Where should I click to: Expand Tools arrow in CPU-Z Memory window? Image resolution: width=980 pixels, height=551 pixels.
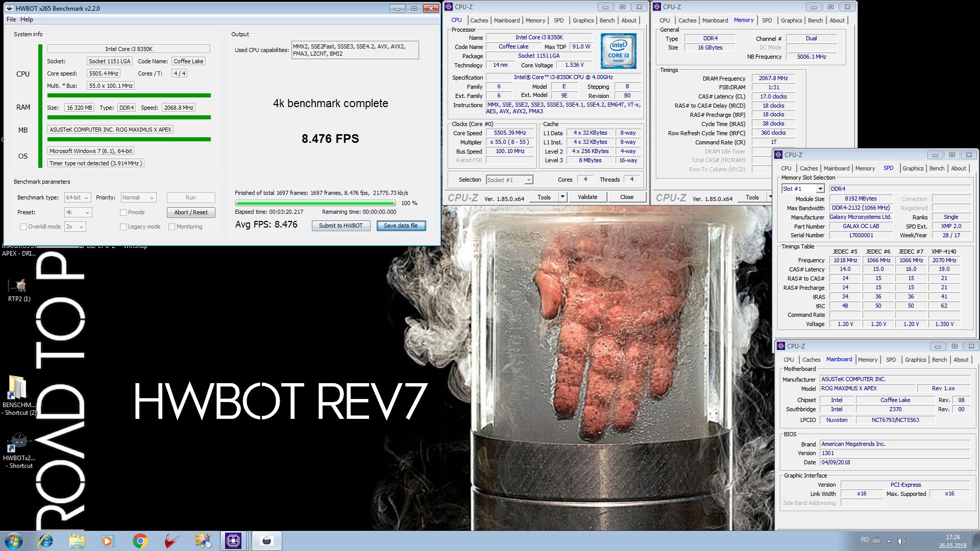click(x=770, y=197)
